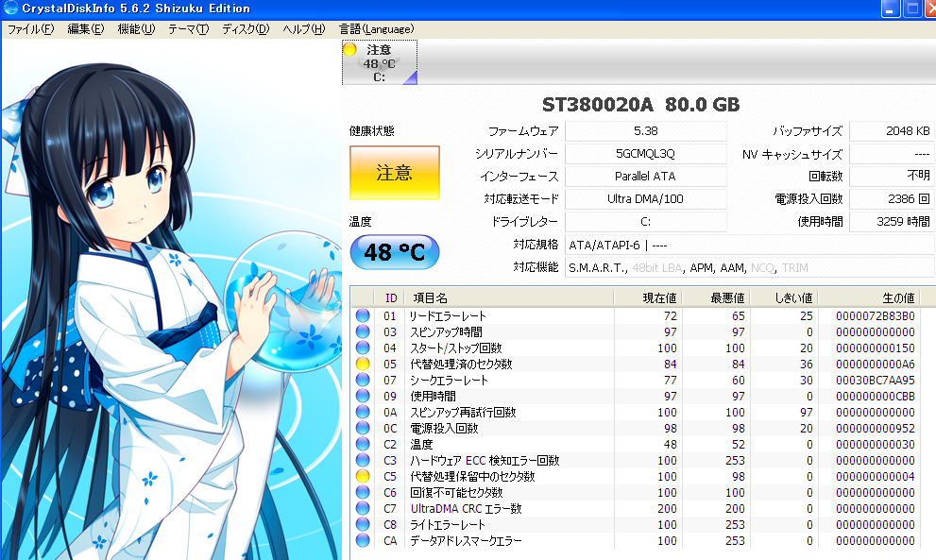Select the リードエラーレート attribute name

click(448, 315)
